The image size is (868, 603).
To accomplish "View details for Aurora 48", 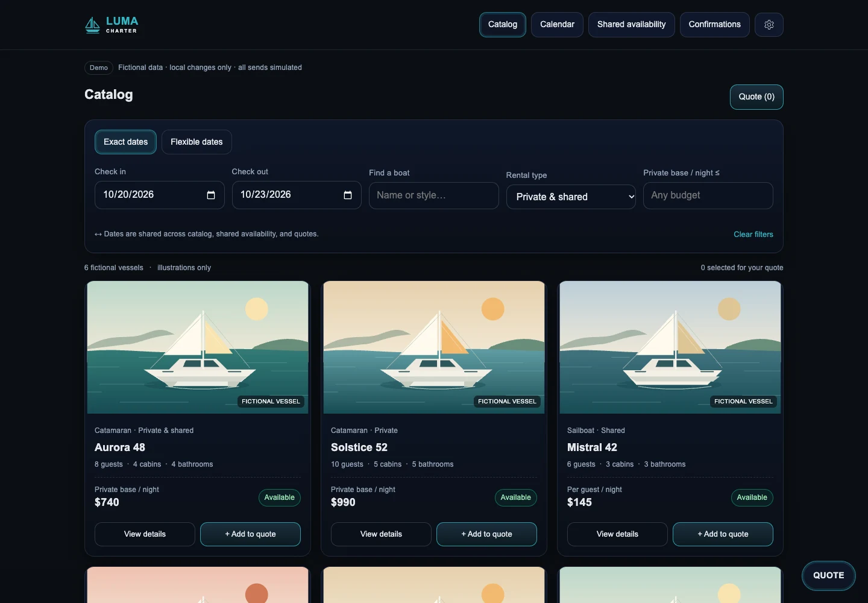I will click(145, 534).
